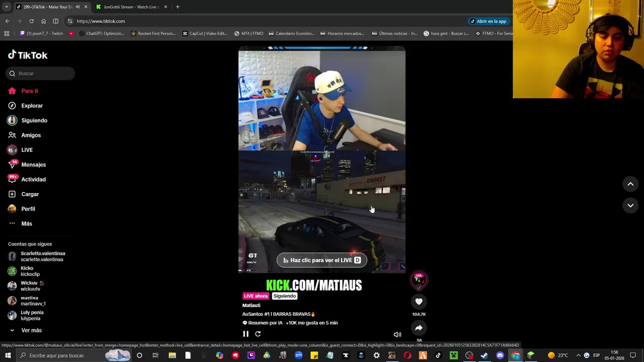This screenshot has width=644, height=362.
Task: Go to previous video with up arrow
Action: [630, 184]
